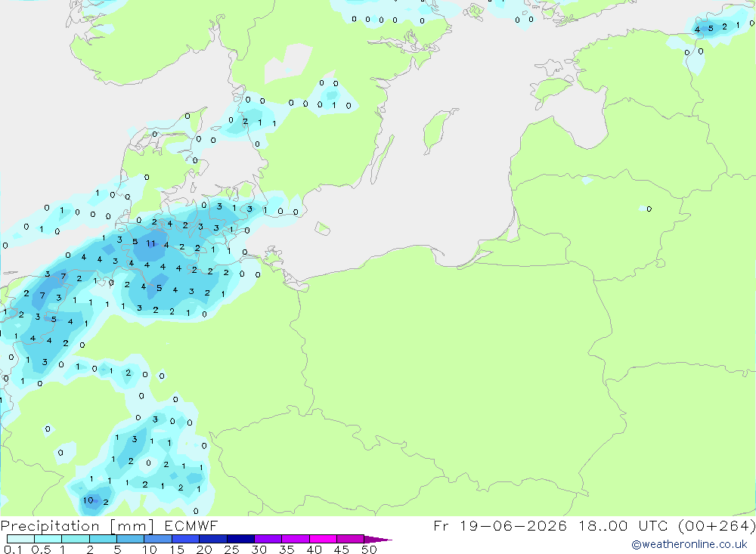Click the date "19-06-2026"
Image resolution: width=756 pixels, height=554 pixels.
tap(513, 526)
